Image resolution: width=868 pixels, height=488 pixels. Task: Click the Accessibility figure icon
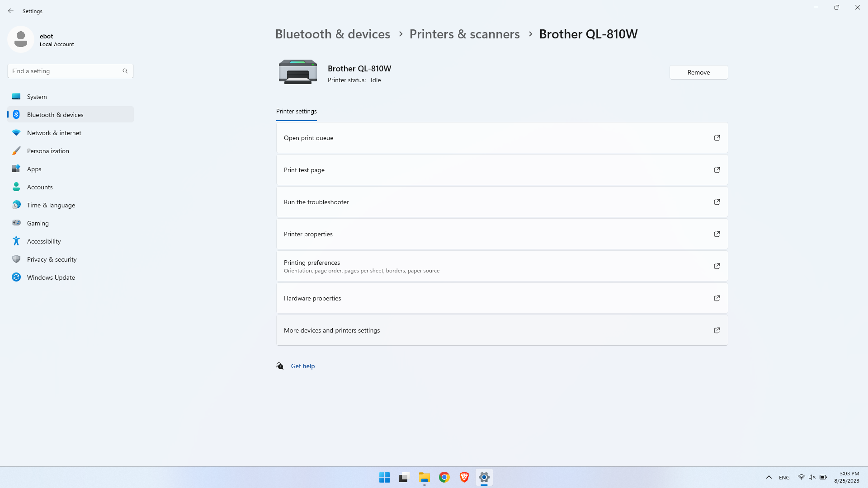[16, 241]
